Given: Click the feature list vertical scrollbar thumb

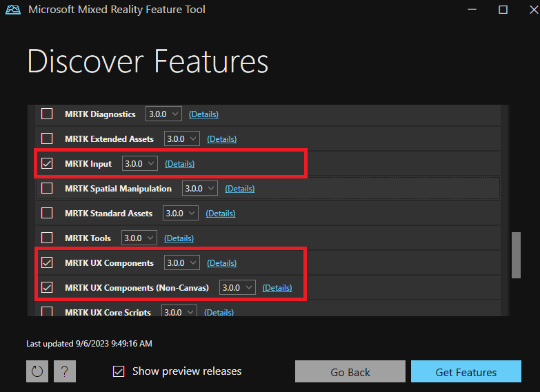Looking at the screenshot, I should pos(516,255).
